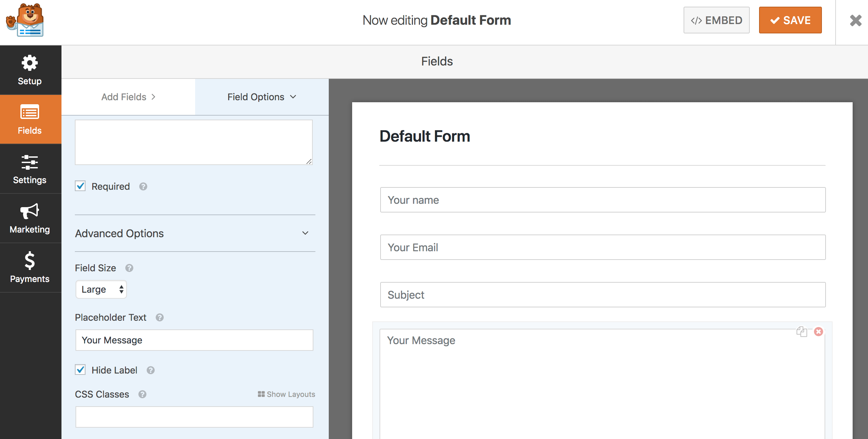Click the Show Layouts link
Screen dimensions: 868x439
(x=286, y=394)
